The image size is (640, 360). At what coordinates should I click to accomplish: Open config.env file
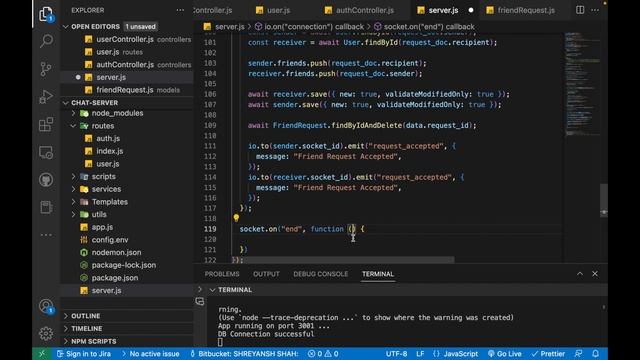[109, 240]
